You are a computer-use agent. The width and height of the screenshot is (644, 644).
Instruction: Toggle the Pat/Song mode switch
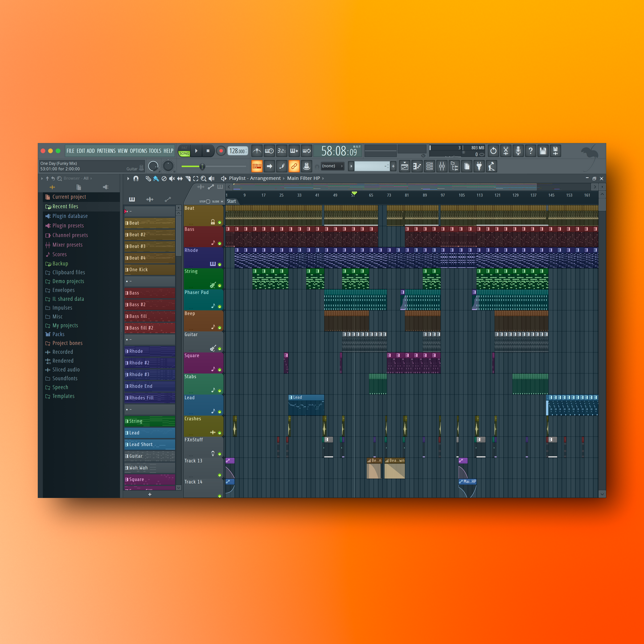[184, 151]
